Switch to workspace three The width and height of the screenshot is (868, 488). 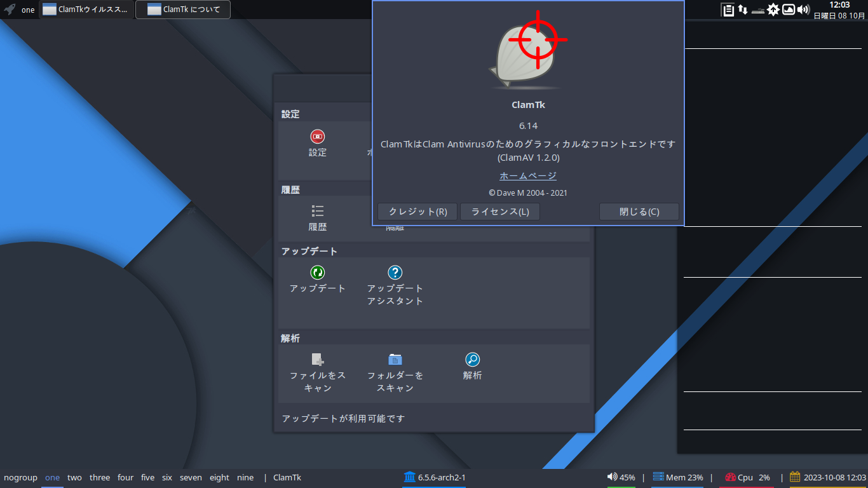point(100,478)
